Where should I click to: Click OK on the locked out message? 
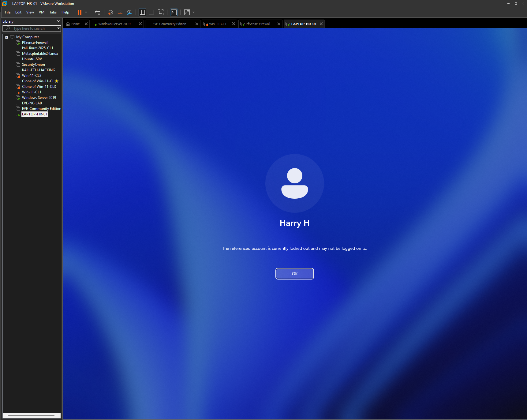295,274
